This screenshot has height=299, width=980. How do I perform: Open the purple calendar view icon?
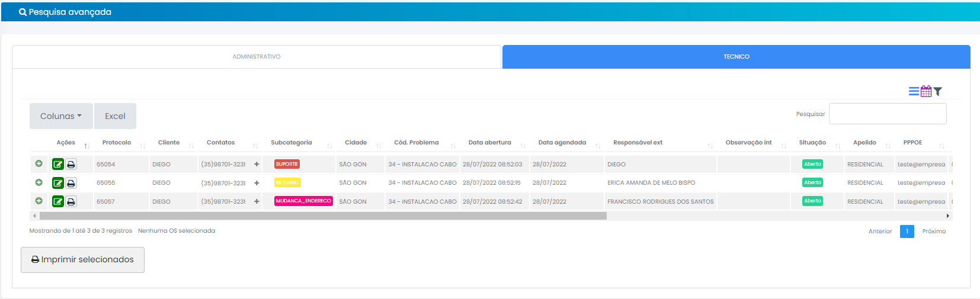(926, 91)
